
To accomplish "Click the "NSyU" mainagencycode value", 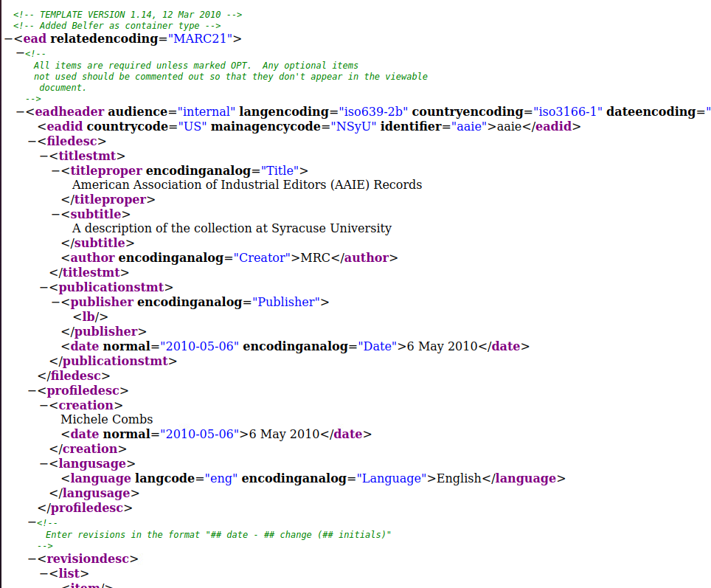I will click(353, 127).
